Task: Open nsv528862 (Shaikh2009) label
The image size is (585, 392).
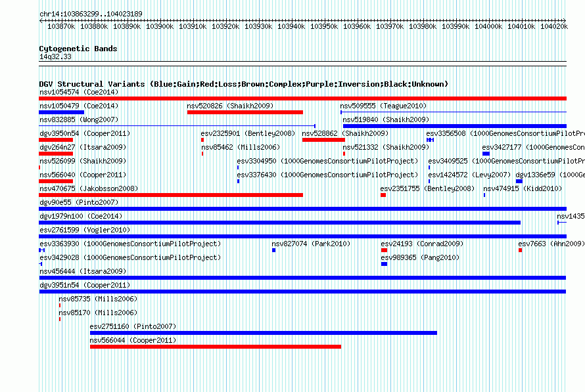Action: (345, 133)
